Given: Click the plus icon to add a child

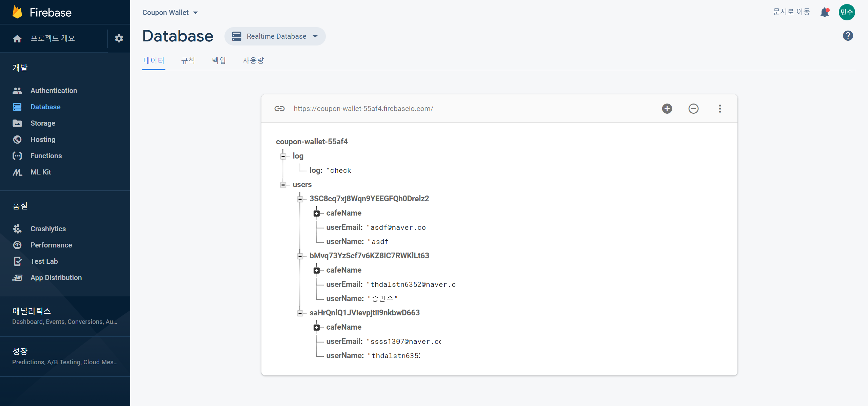Looking at the screenshot, I should pos(667,109).
